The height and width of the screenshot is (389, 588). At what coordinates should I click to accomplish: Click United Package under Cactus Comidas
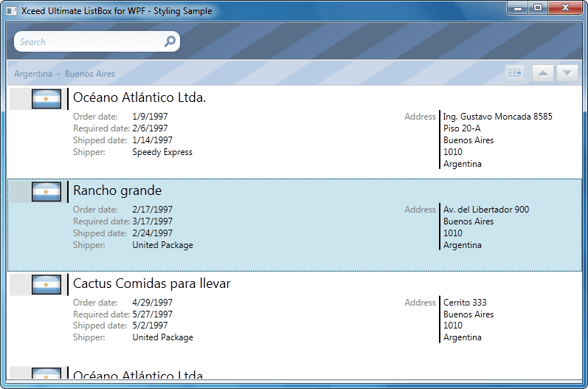(163, 337)
